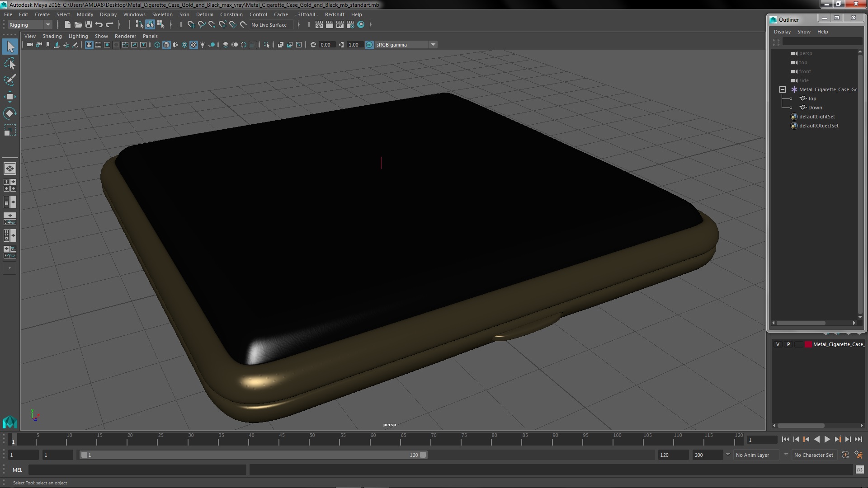
Task: Click the No Live Surface button
Action: pyautogui.click(x=269, y=25)
